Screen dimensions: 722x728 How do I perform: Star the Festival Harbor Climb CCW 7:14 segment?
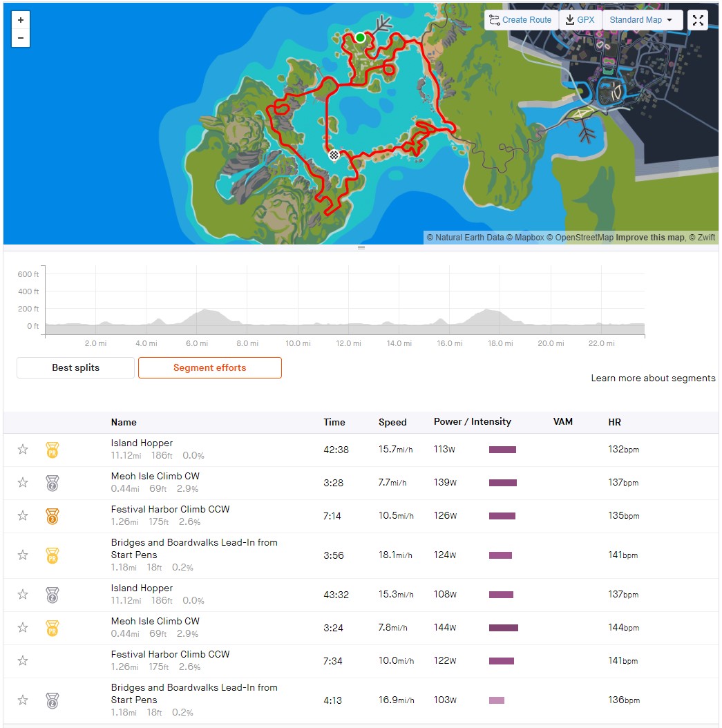tap(23, 516)
